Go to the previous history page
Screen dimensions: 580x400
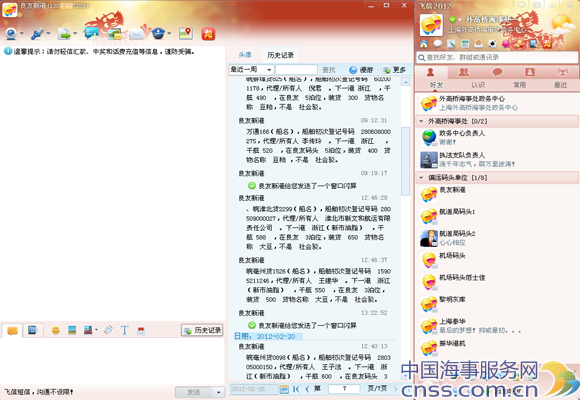tap(307, 389)
